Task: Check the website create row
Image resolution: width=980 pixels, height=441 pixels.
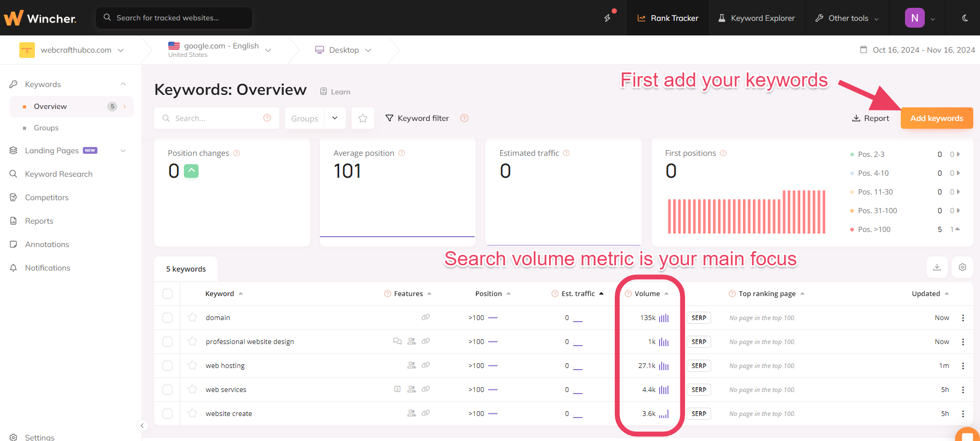Action: [x=167, y=413]
